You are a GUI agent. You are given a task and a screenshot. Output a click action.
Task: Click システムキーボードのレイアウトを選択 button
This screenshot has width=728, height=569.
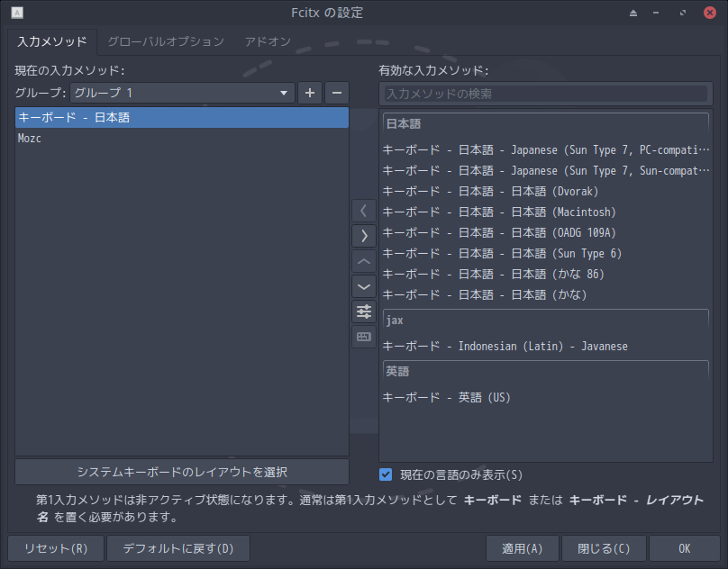pyautogui.click(x=182, y=472)
